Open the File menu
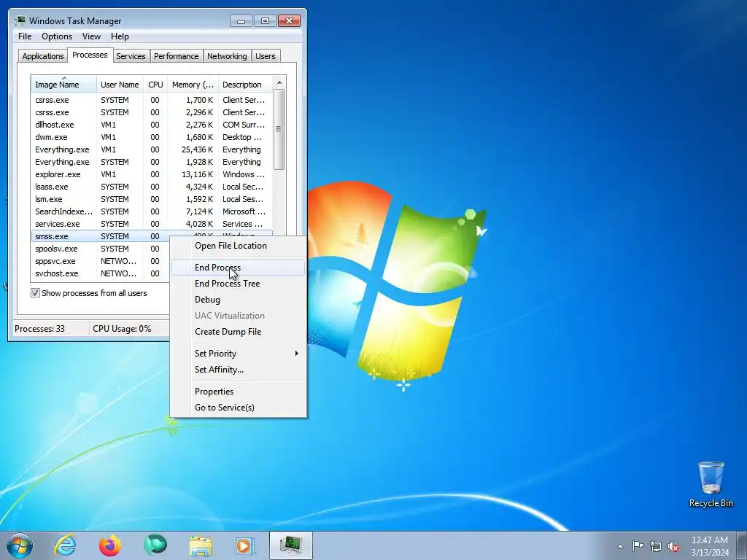The image size is (747, 560). [25, 36]
